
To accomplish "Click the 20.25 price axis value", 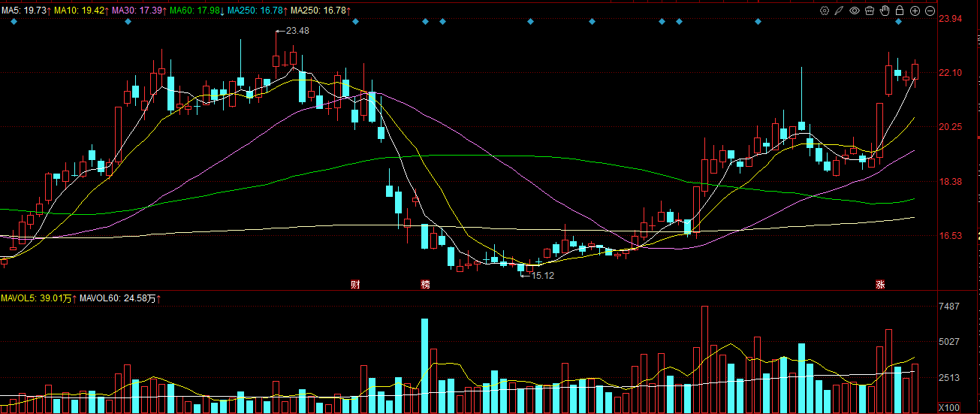I will pos(951,127).
